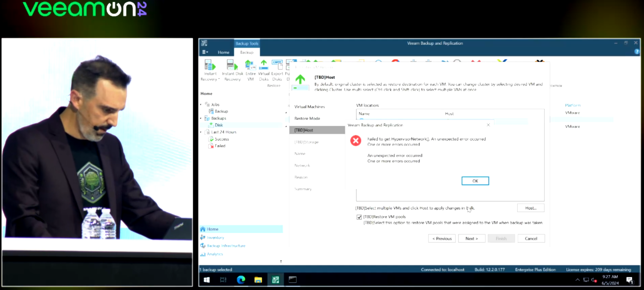Open the command prompt taskbar icon
The width and height of the screenshot is (644, 290).
coord(293,280)
